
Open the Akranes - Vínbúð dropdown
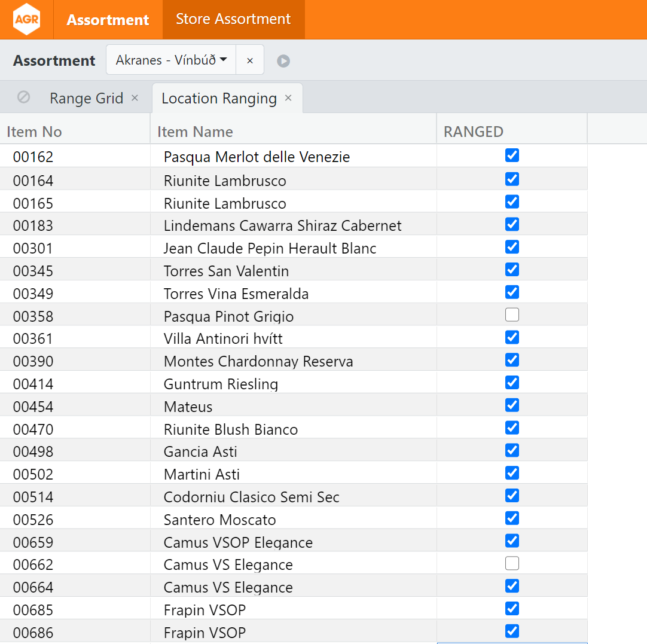[171, 60]
